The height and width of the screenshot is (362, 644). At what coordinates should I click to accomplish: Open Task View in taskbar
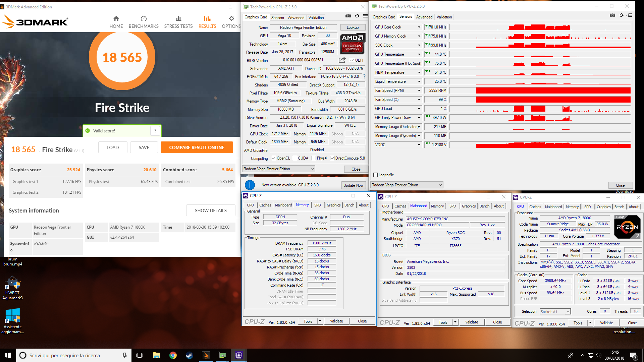pyautogui.click(x=140, y=355)
